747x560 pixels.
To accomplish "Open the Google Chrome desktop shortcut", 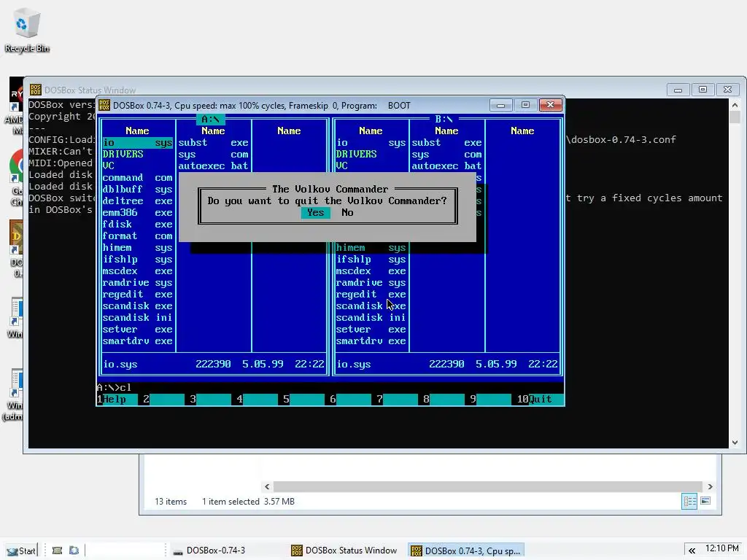I will (18, 177).
